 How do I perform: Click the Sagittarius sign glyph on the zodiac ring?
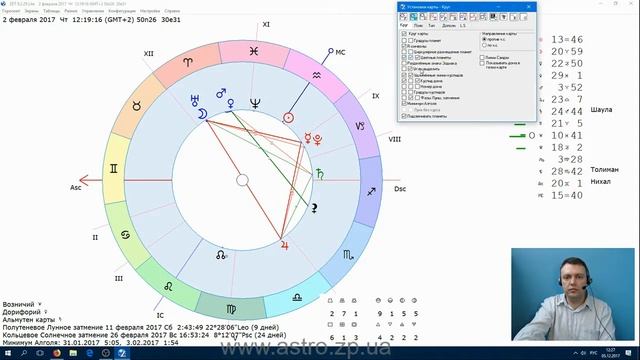click(371, 191)
